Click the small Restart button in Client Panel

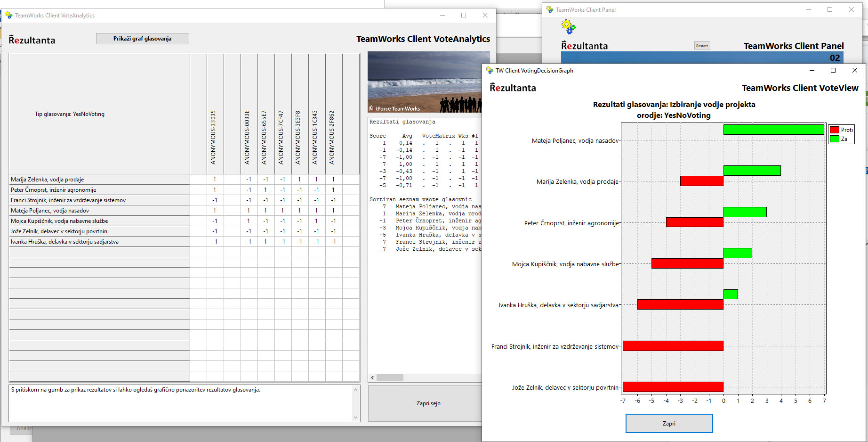[702, 46]
